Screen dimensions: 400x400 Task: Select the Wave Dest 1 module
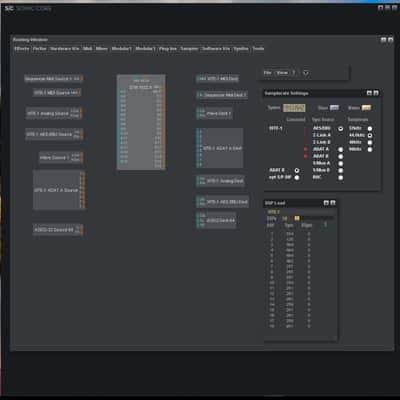click(214, 113)
